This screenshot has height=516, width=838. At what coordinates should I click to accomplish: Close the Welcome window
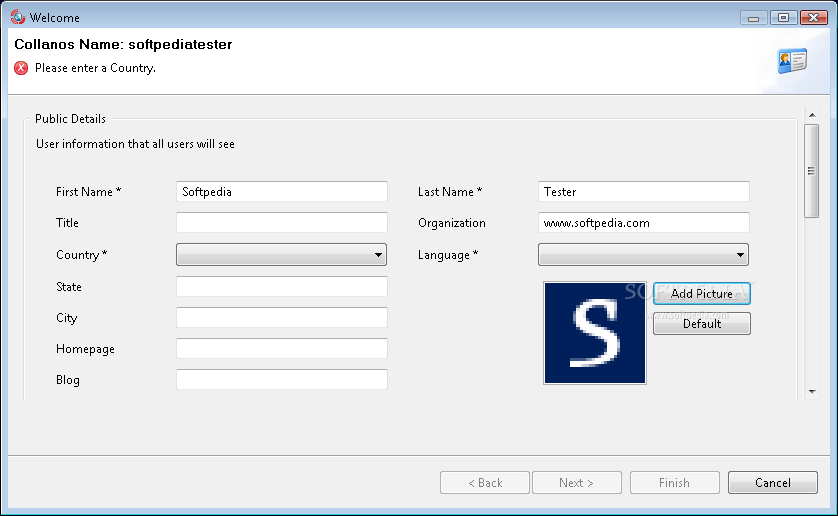813,18
